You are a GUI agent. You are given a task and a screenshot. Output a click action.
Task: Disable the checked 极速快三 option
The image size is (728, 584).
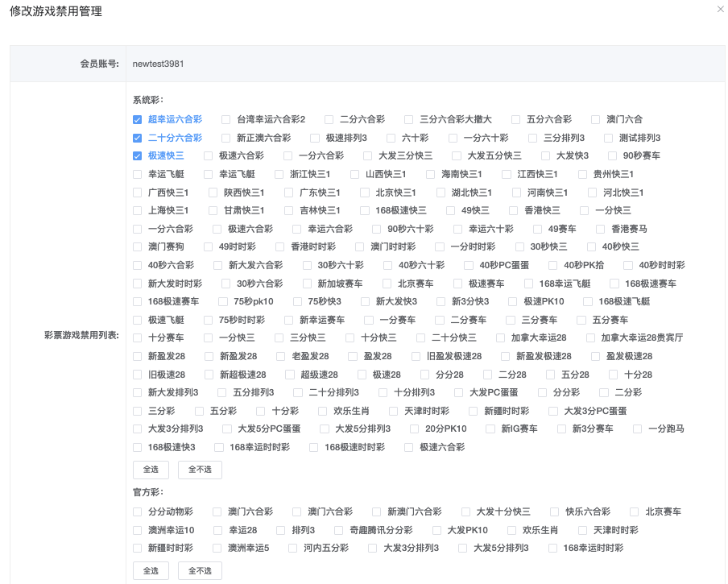tap(138, 155)
